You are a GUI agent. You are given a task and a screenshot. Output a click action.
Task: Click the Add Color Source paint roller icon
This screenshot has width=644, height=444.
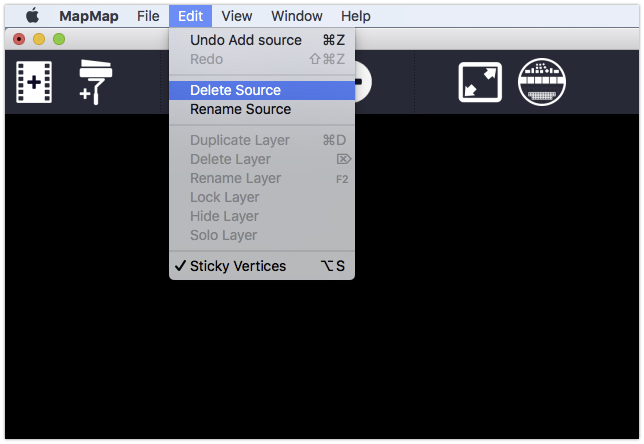pos(95,82)
